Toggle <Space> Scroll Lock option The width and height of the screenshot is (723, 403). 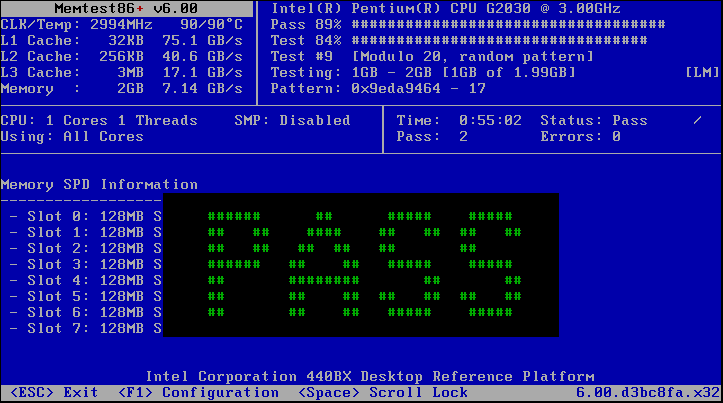tap(383, 393)
